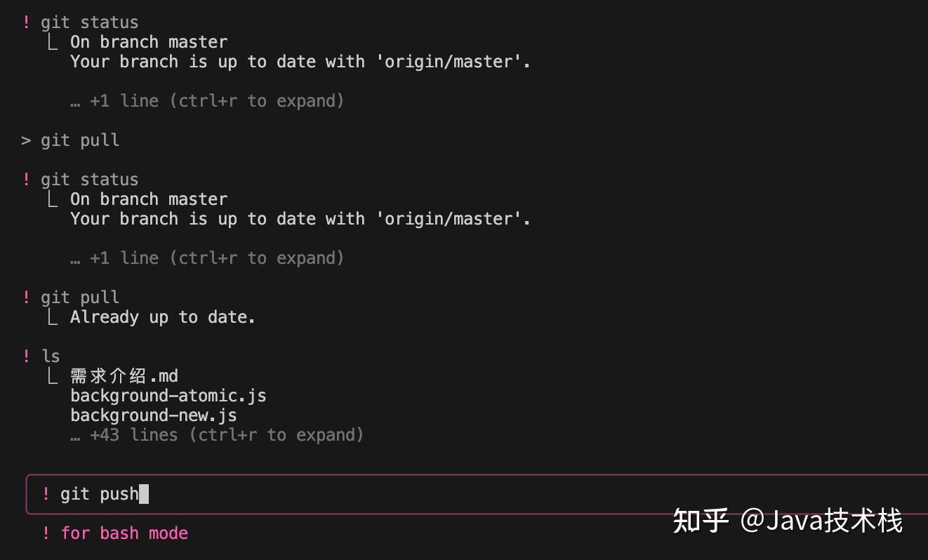
Task: Select the 需求介绍.md file name
Action: pos(124,376)
